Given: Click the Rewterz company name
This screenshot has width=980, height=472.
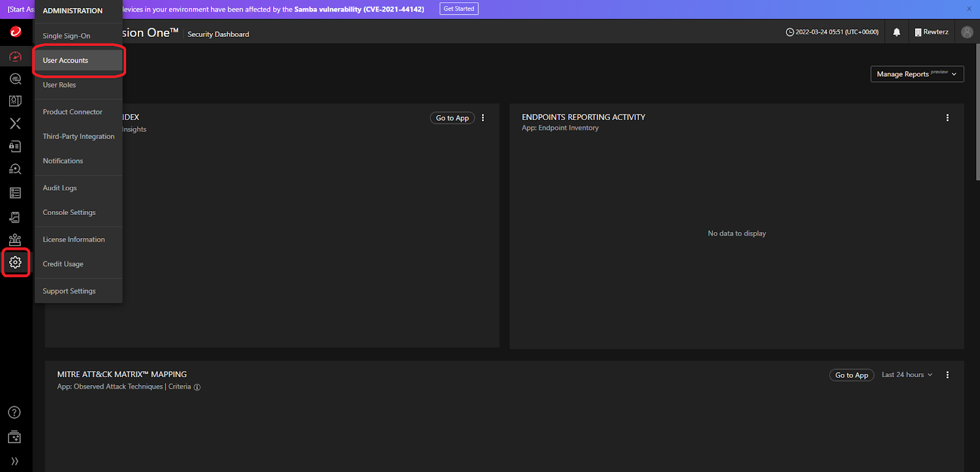Looking at the screenshot, I should [x=936, y=32].
